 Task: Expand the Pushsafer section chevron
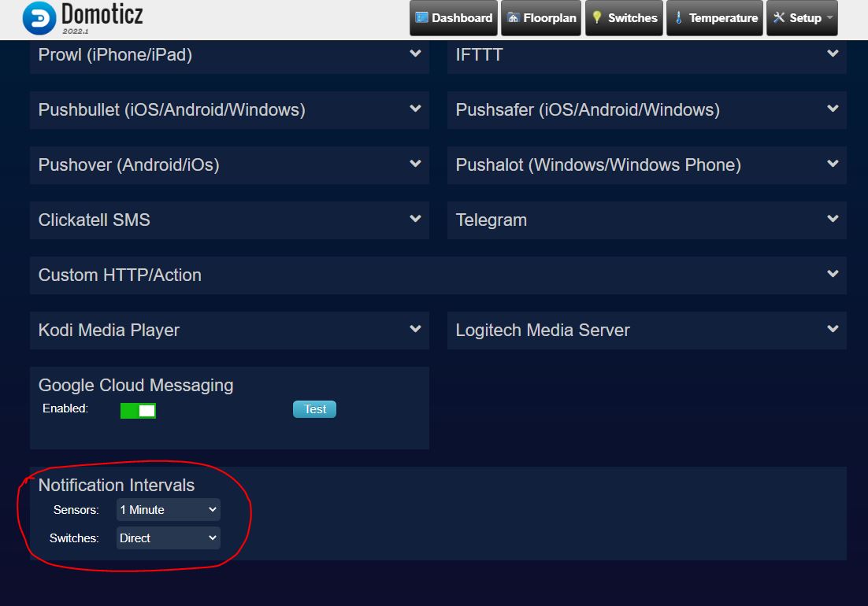pyautogui.click(x=833, y=109)
